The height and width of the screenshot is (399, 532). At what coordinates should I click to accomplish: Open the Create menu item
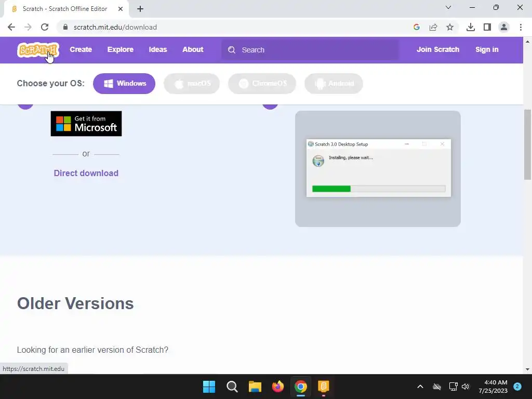click(81, 49)
